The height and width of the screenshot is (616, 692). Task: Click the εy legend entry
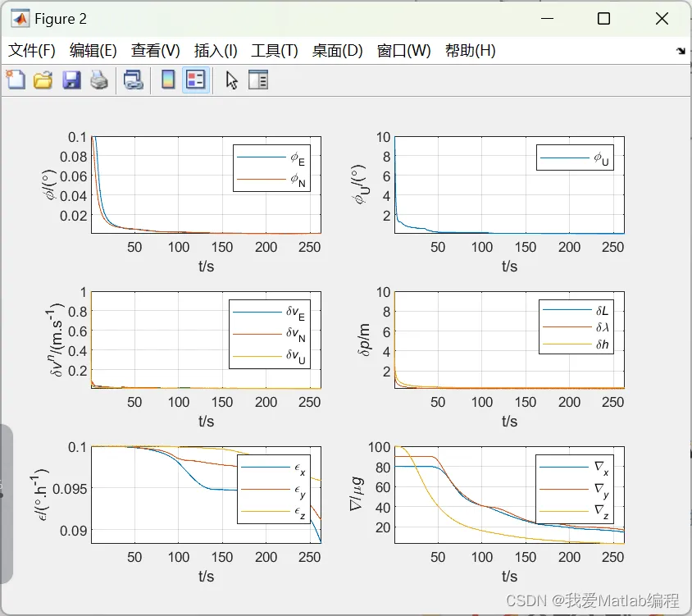pyautogui.click(x=273, y=490)
